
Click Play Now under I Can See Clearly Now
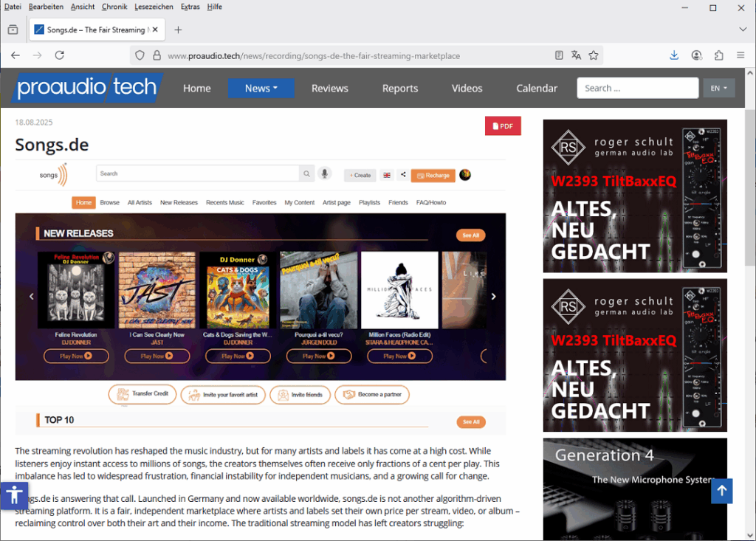pyautogui.click(x=157, y=356)
